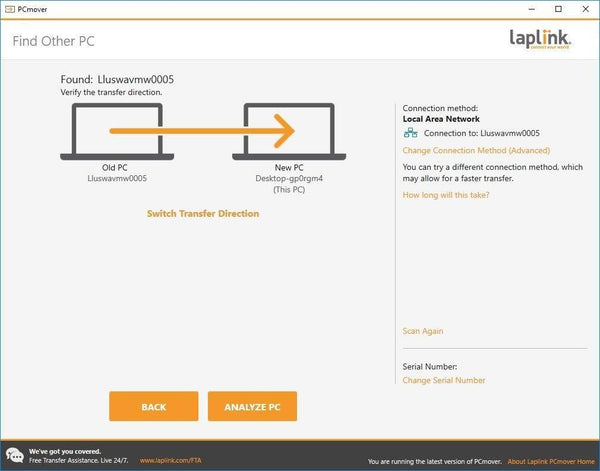This screenshot has height=471, width=600.
Task: Click the chat assistance bubble icon
Action: pyautogui.click(x=15, y=455)
